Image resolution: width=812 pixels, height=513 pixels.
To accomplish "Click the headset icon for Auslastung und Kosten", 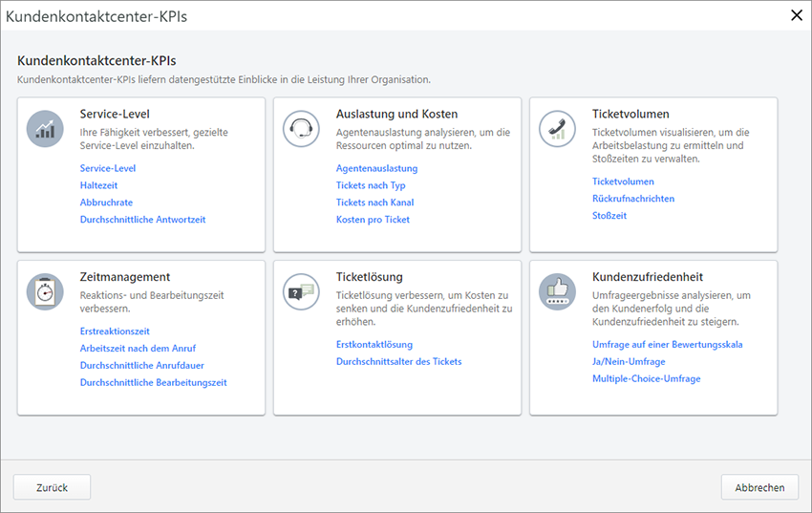I will pyautogui.click(x=301, y=128).
